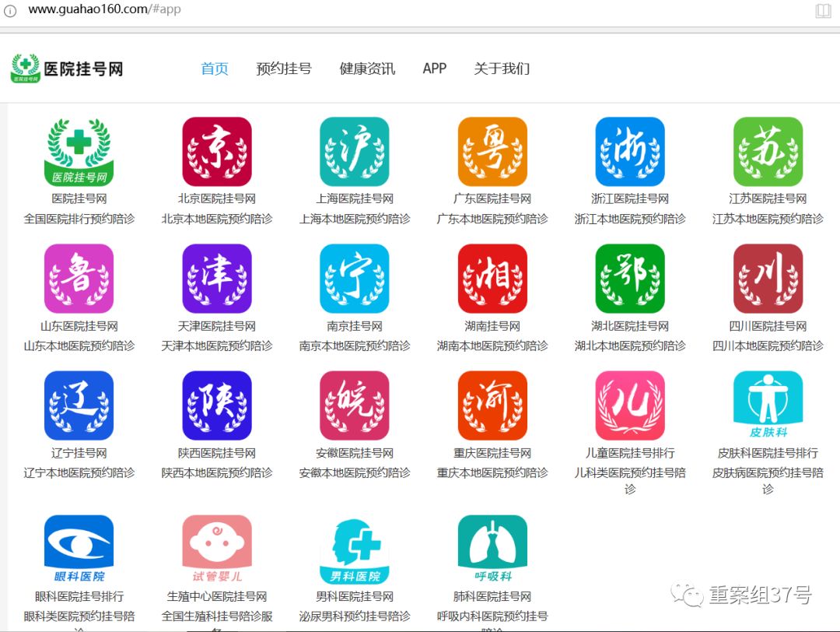840x632 pixels.
Task: Click the 眼科医院挂号排行 link
Action: click(x=79, y=596)
